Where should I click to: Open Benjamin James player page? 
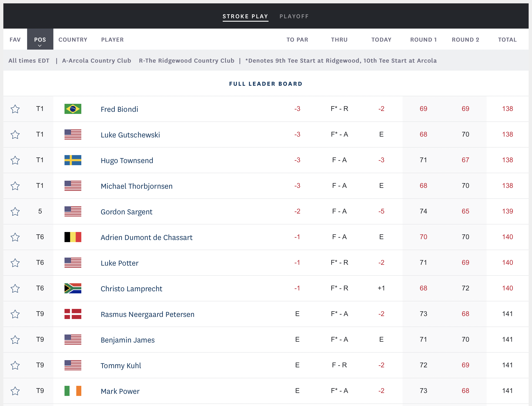click(x=128, y=340)
